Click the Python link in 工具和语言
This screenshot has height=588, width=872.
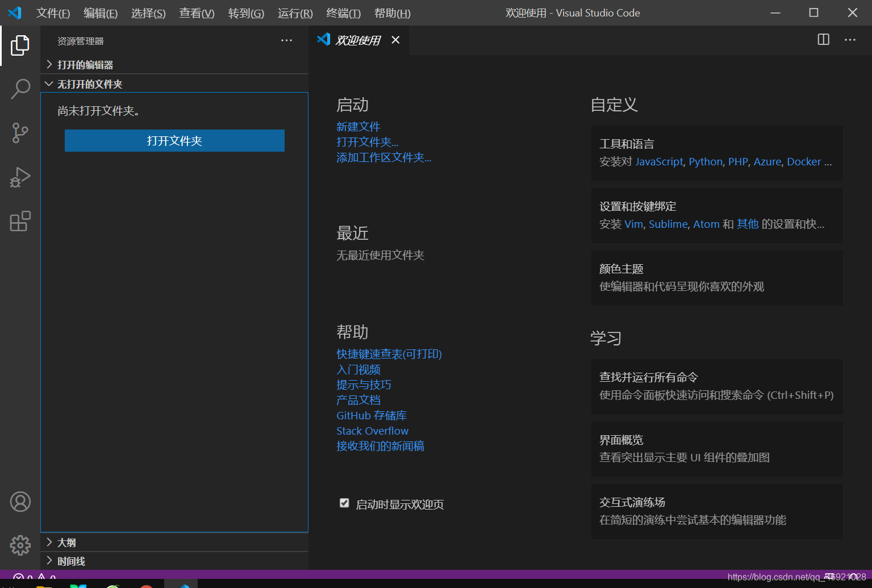coord(706,162)
